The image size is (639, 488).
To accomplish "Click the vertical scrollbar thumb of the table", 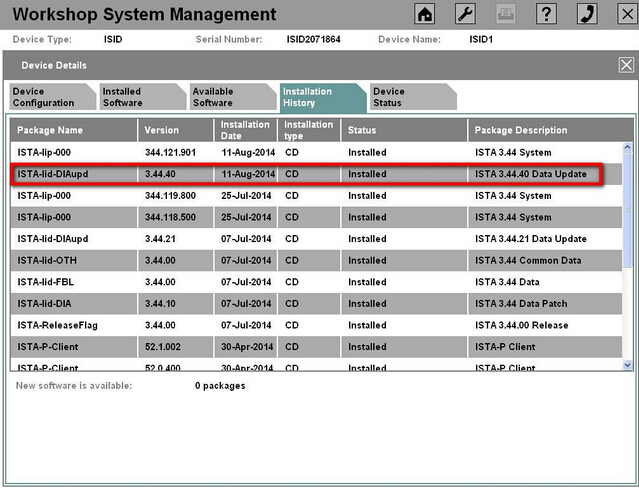I will click(628, 210).
